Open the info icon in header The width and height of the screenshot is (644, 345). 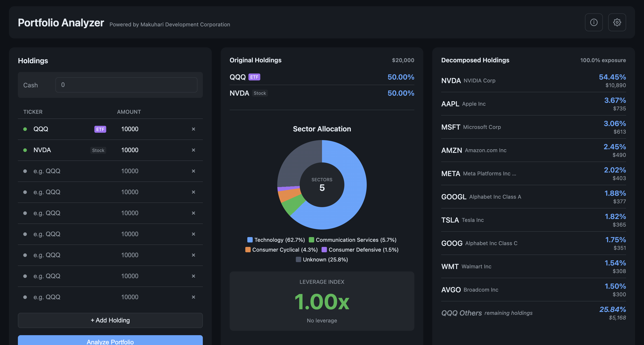click(x=593, y=22)
